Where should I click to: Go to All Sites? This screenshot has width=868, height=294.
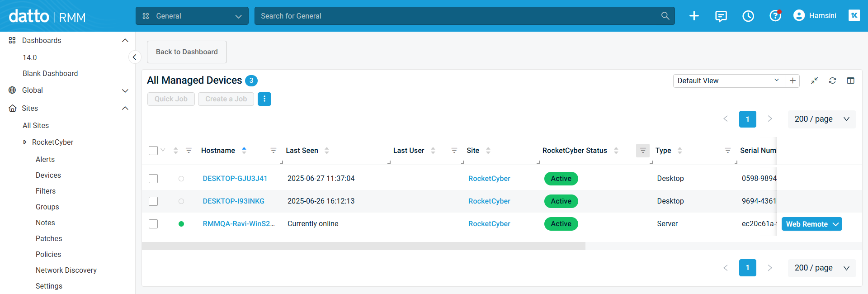[36, 126]
